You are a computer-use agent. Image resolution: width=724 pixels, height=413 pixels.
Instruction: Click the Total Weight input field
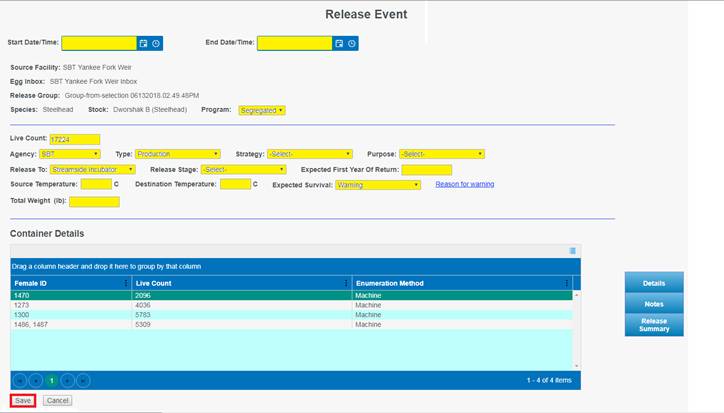click(x=94, y=202)
